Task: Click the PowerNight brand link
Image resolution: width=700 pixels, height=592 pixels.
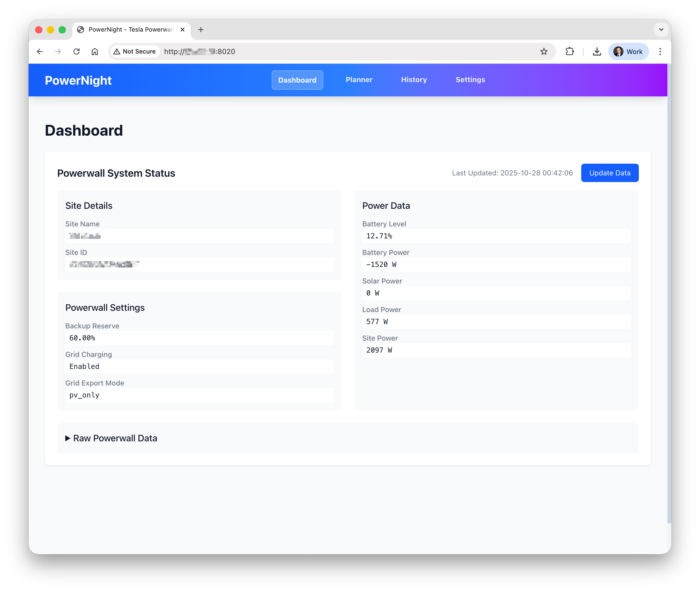Action: coord(78,80)
